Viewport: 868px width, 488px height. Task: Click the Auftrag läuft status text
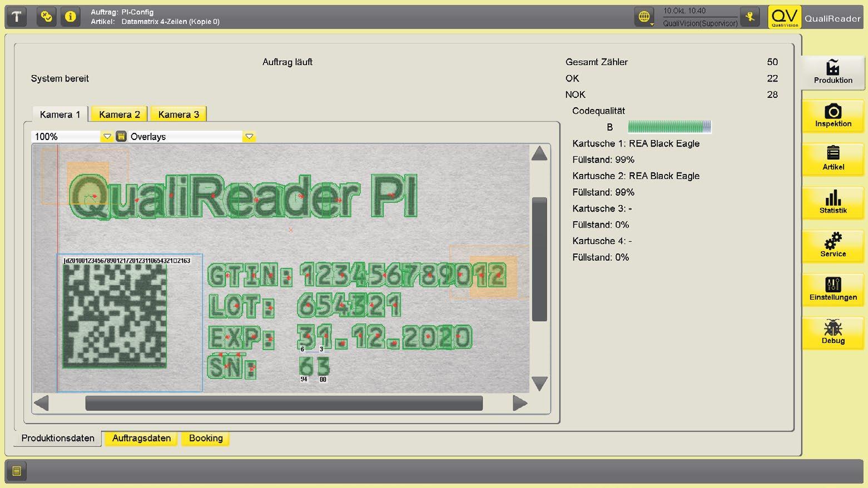tap(287, 62)
